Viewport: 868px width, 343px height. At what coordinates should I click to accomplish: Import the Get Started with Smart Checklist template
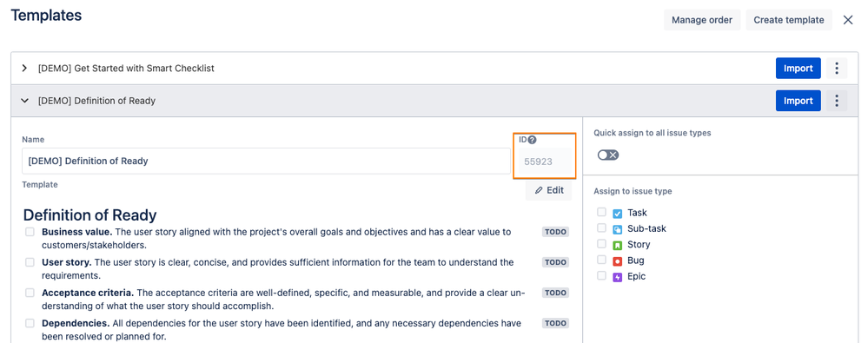[x=798, y=69]
